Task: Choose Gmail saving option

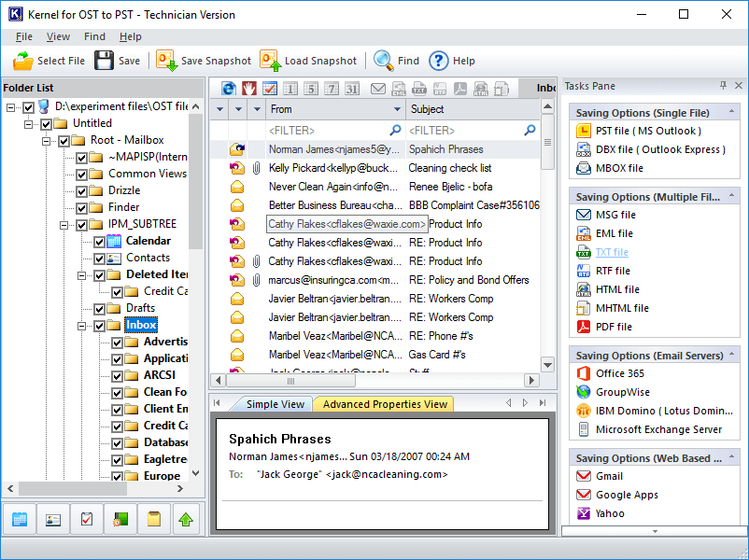Action: pyautogui.click(x=609, y=476)
